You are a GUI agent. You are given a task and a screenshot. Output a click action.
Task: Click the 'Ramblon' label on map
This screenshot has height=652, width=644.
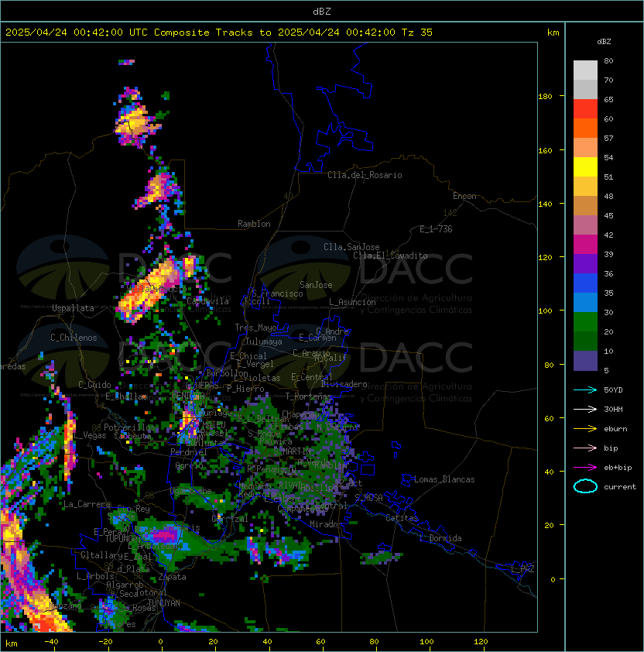(x=254, y=224)
